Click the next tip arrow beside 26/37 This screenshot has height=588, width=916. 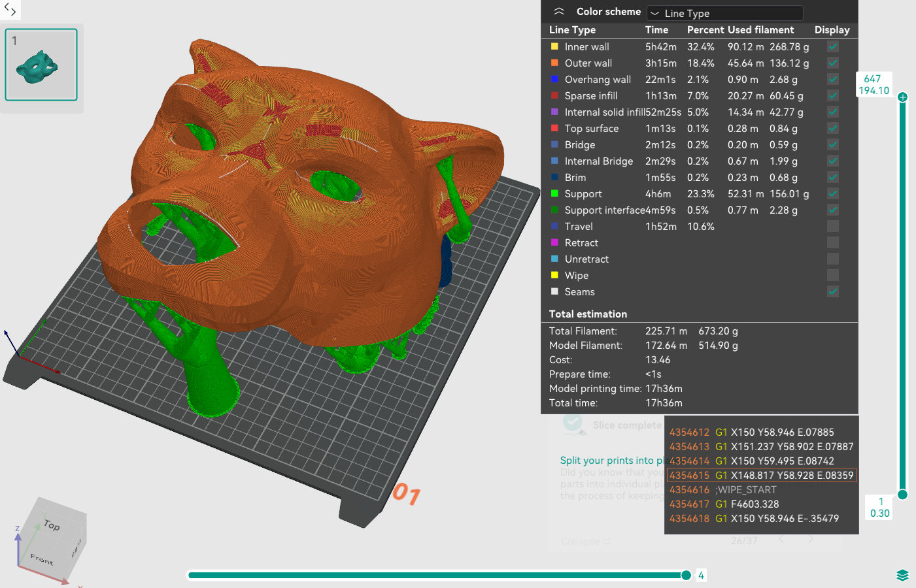[811, 540]
